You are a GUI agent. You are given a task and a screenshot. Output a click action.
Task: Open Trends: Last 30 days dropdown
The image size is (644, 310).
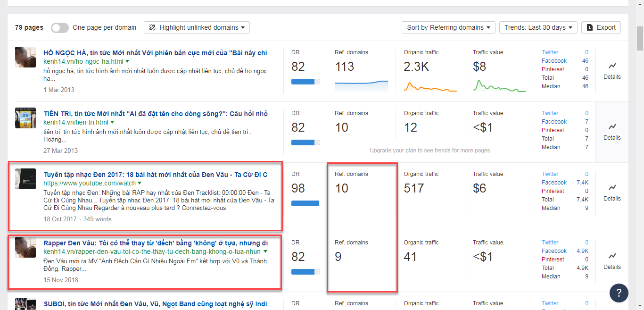(x=538, y=27)
